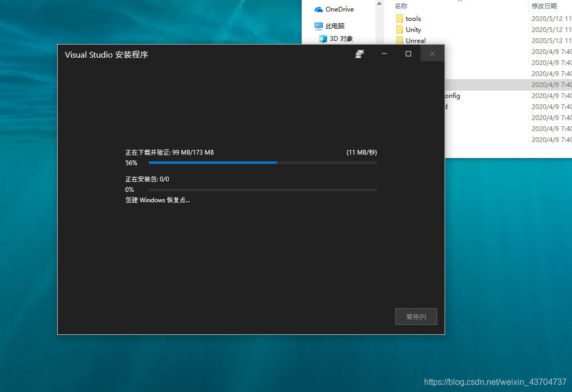The width and height of the screenshot is (572, 392).
Task: Click the 创建 Windows 恢复点... status text
Action: (x=158, y=200)
